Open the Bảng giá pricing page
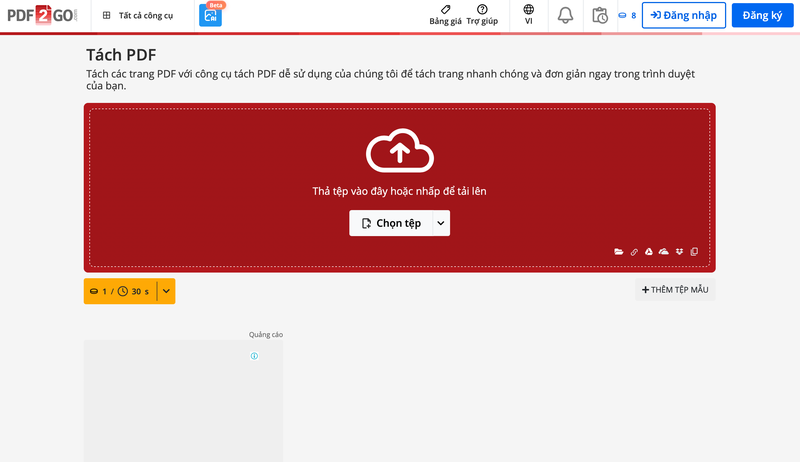800x462 pixels. pyautogui.click(x=445, y=15)
